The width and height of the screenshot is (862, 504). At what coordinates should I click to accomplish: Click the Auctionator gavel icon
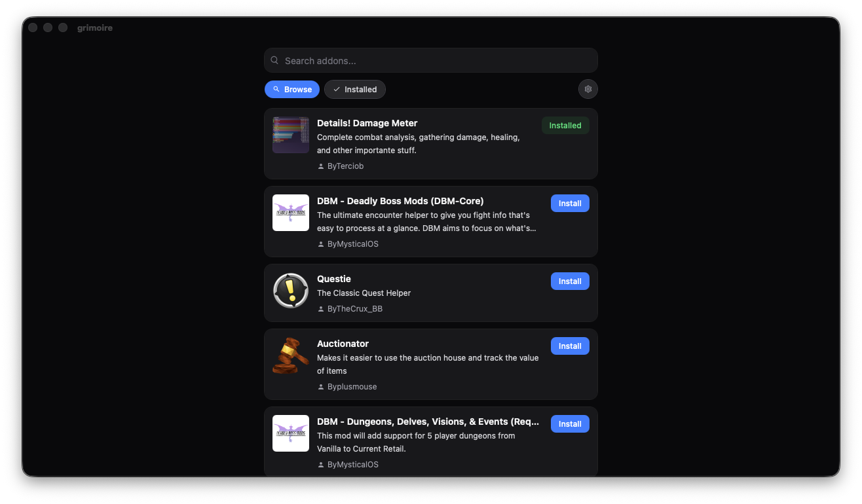pyautogui.click(x=291, y=355)
